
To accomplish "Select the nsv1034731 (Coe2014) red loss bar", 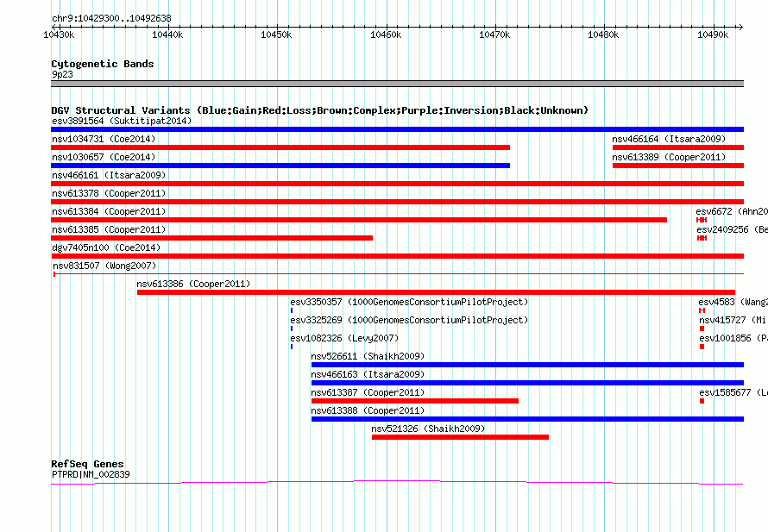I will (280, 147).
